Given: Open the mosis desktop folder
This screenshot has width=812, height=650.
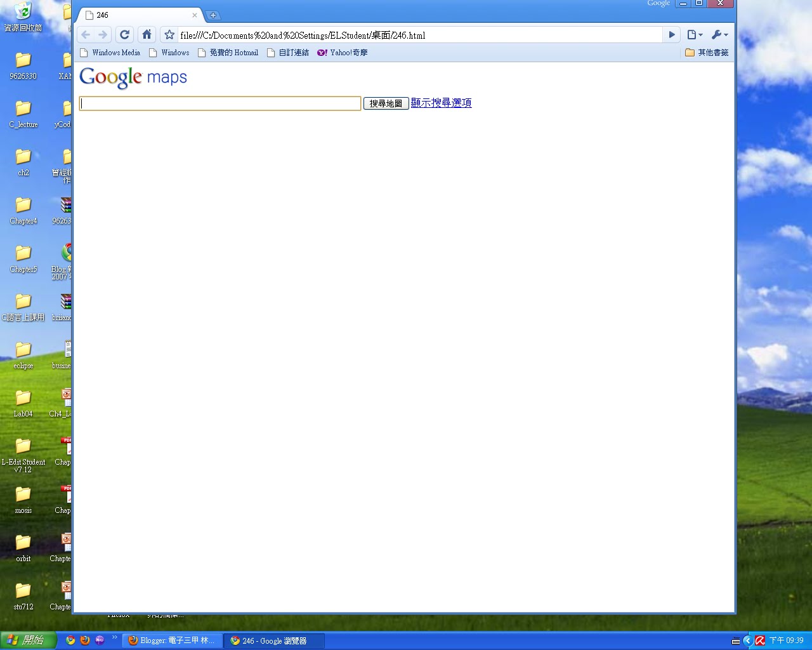Looking at the screenshot, I should (23, 500).
